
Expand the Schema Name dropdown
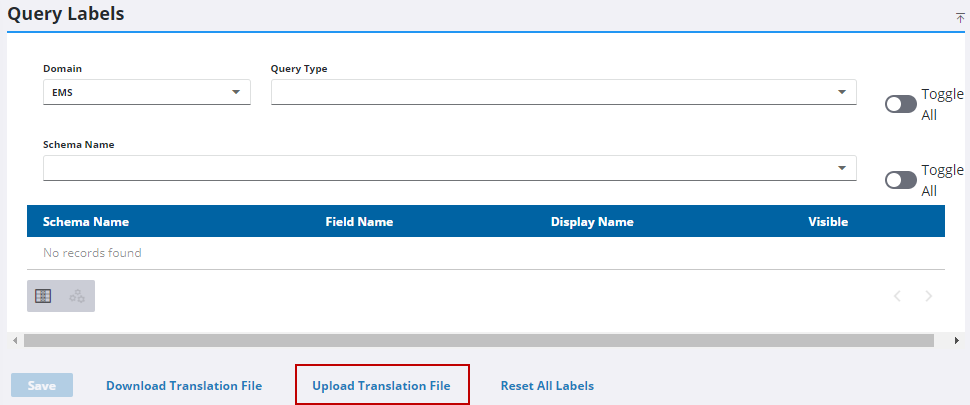click(449, 168)
